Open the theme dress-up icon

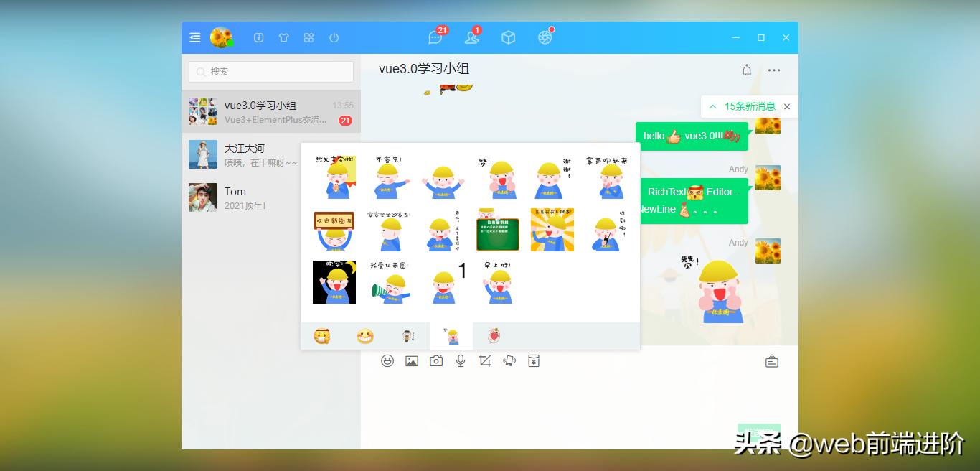283,37
